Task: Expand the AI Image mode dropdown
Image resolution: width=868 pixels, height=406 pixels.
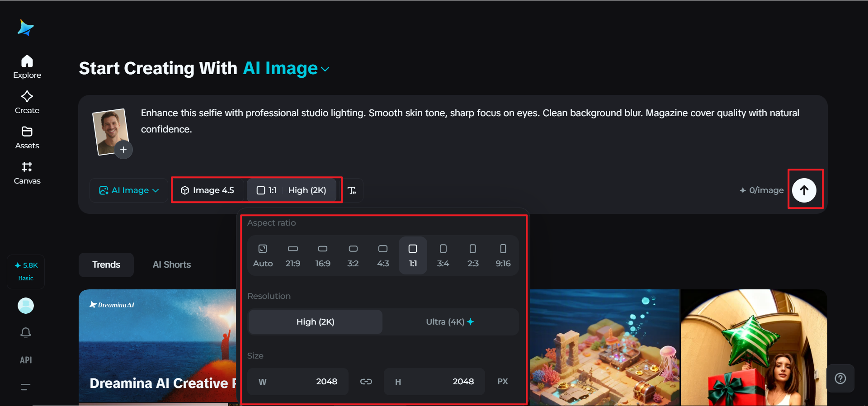Action: (129, 190)
